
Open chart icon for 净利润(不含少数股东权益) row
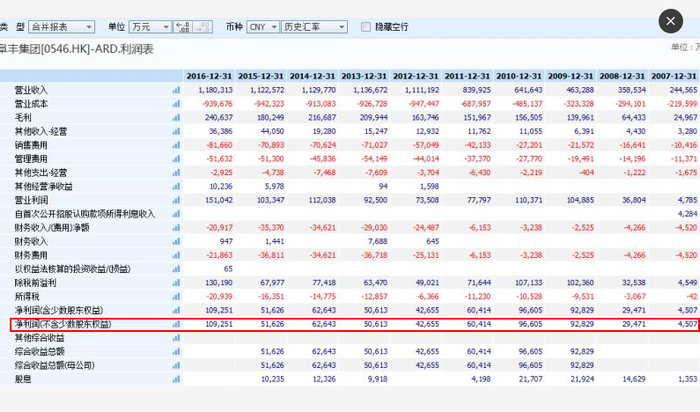click(176, 324)
